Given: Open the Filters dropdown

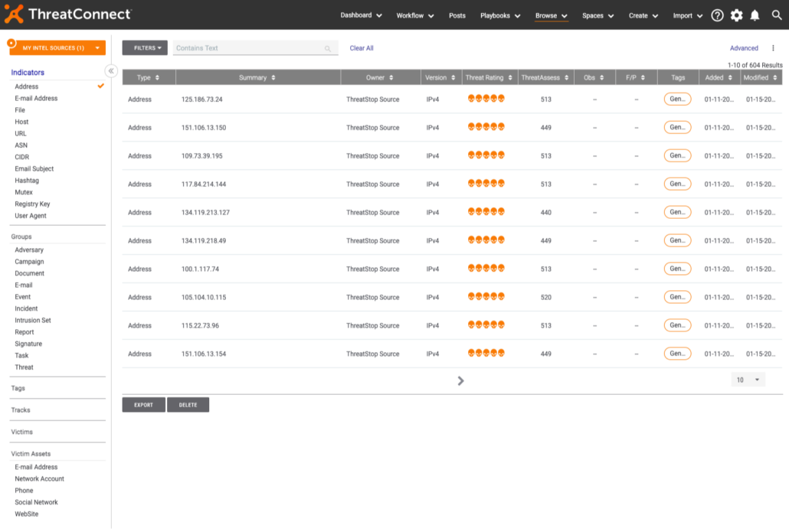Looking at the screenshot, I should 145,47.
